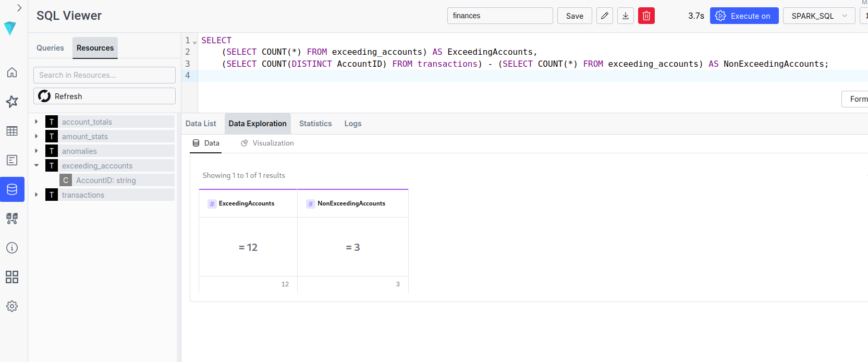
Task: Select the transactions table row
Action: click(x=110, y=195)
